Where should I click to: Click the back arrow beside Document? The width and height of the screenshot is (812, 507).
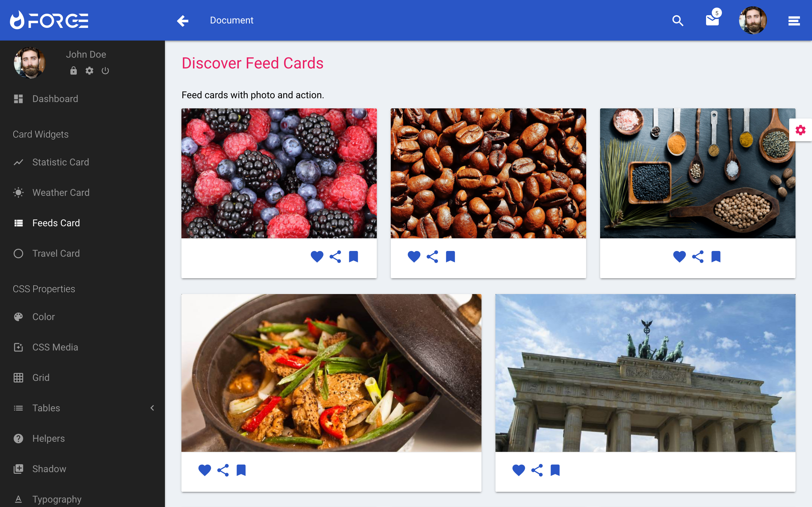click(x=182, y=21)
